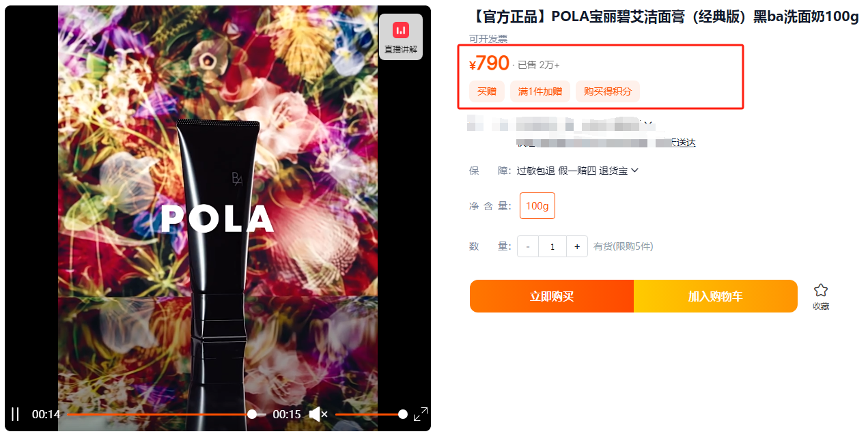Decrease quantity with minus button
Screen dimensions: 868x436
click(528, 246)
